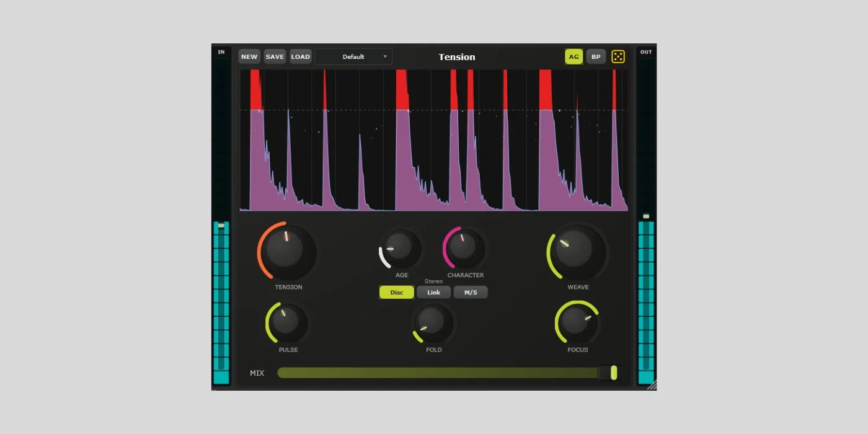The width and height of the screenshot is (868, 434).
Task: Select Disc stereo mode
Action: (396, 292)
